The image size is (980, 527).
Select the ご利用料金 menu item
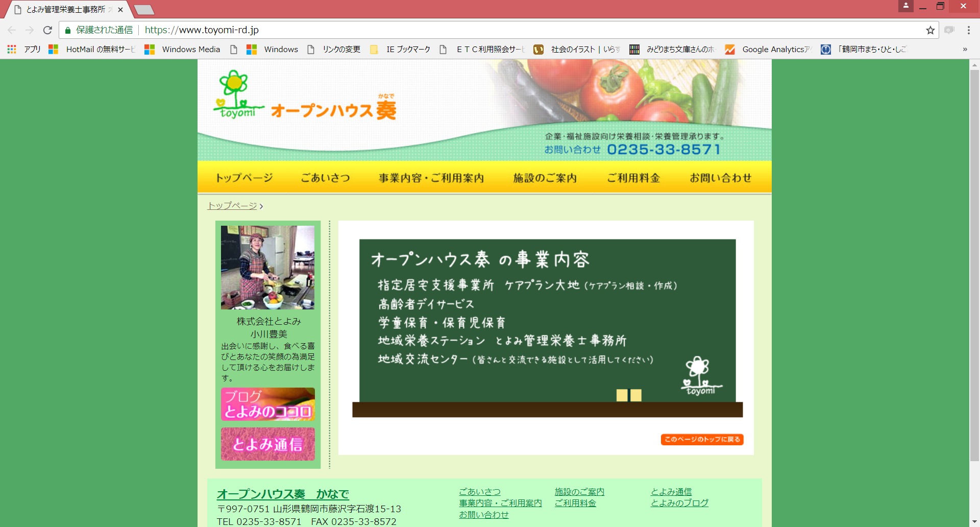(x=633, y=178)
